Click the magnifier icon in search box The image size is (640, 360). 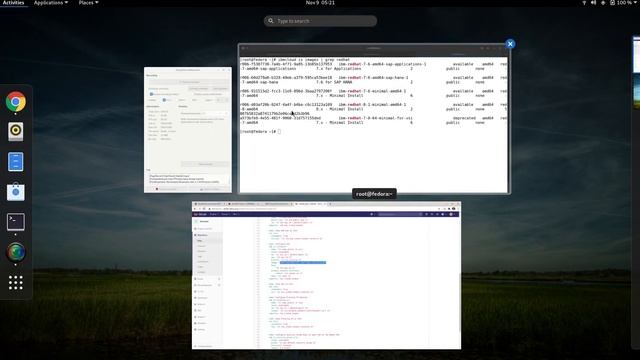click(x=271, y=21)
